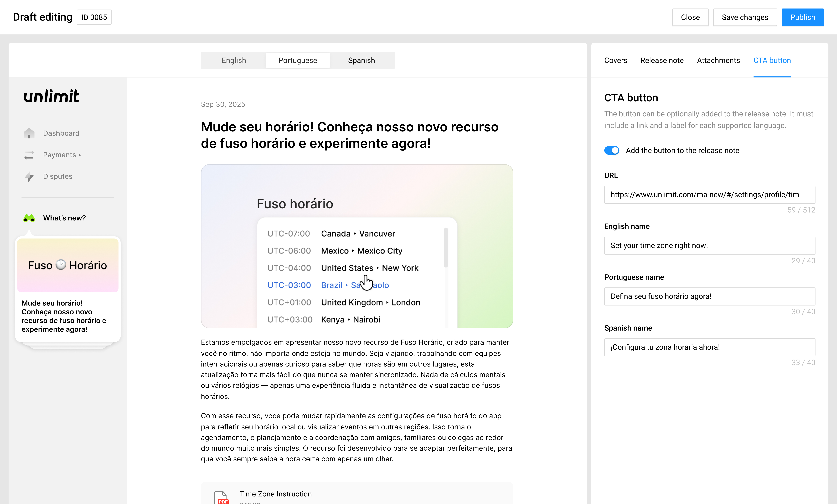Image resolution: width=837 pixels, height=504 pixels.
Task: Open the Release note tab
Action: [662, 61]
